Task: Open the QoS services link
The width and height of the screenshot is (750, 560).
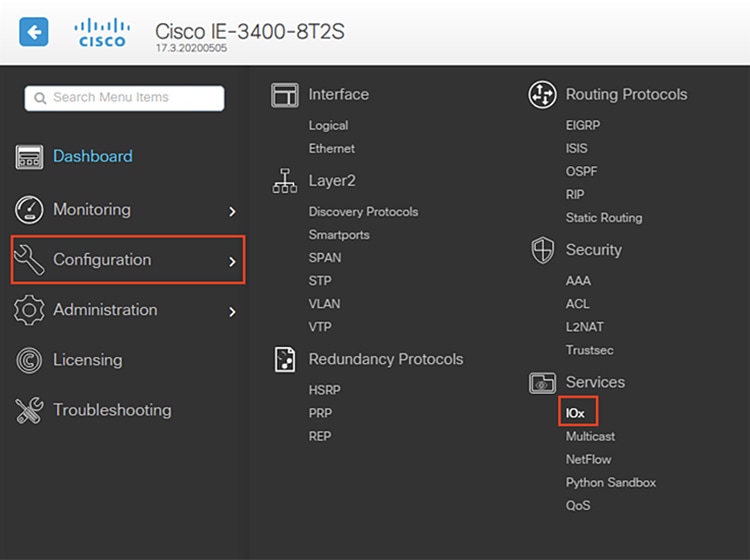Action: pyautogui.click(x=578, y=505)
